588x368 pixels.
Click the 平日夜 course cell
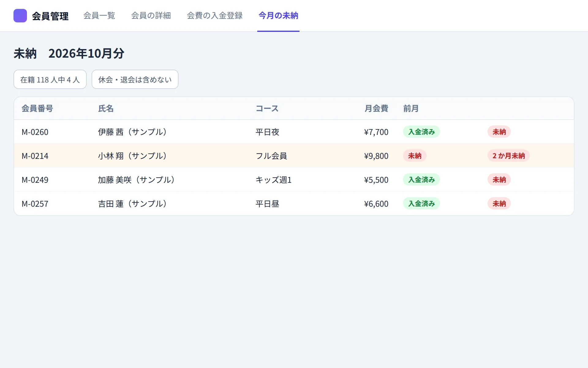(x=267, y=132)
